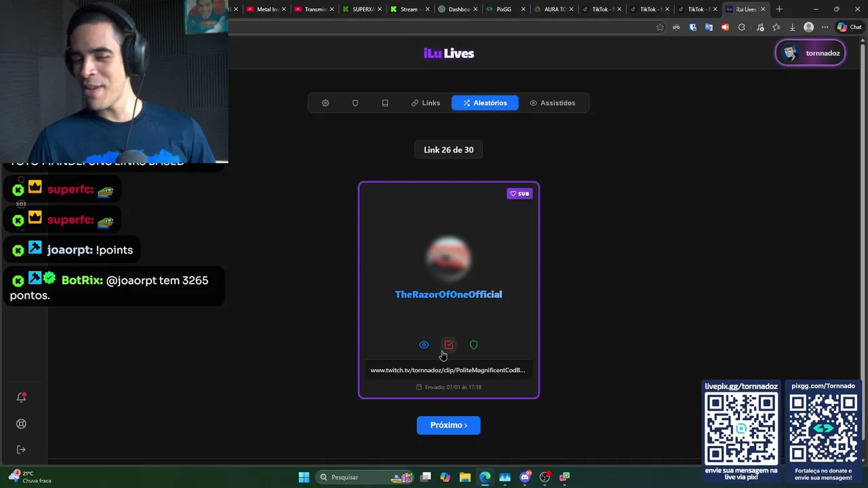Viewport: 868px width, 488px height.
Task: Select the Aleatórios tab
Action: (485, 103)
